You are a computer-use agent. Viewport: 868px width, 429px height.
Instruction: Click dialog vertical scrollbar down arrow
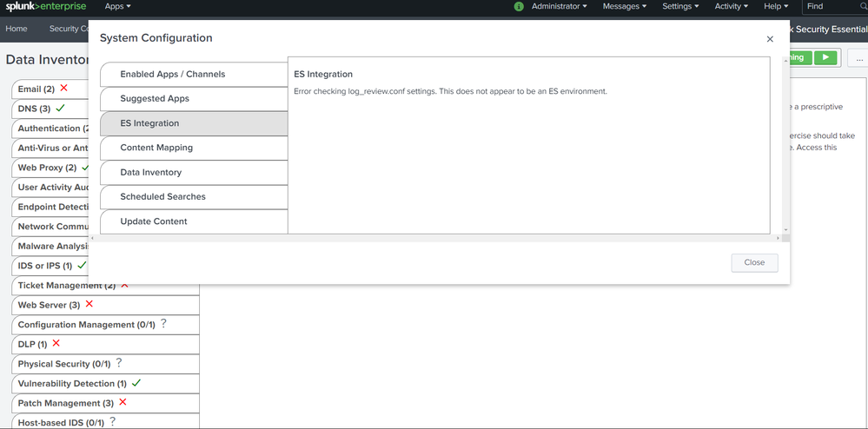click(x=786, y=230)
